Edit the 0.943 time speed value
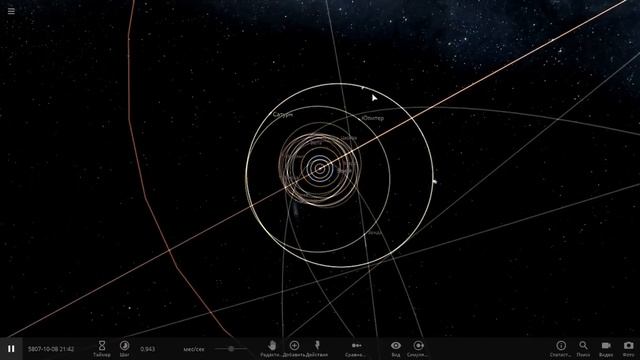The width and height of the screenshot is (640, 360). point(147,349)
